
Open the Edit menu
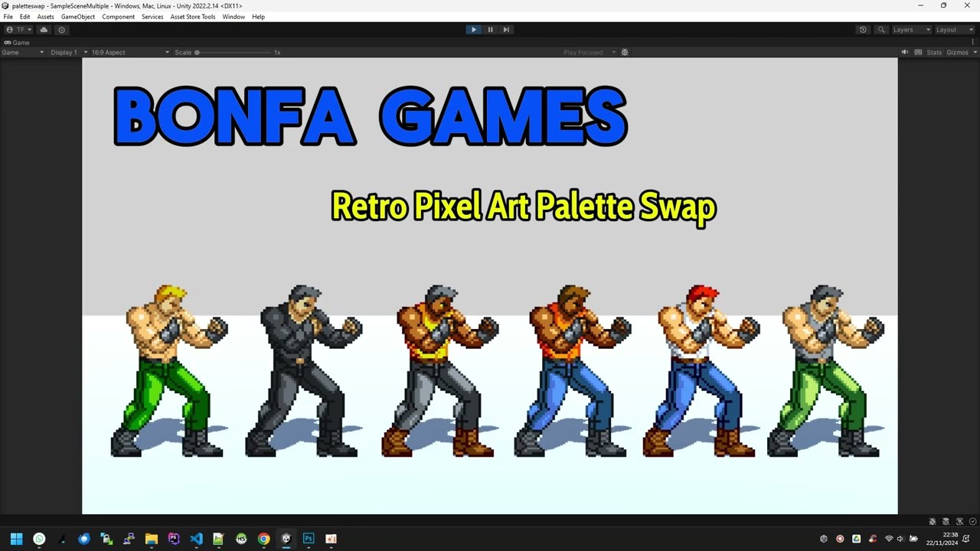25,17
